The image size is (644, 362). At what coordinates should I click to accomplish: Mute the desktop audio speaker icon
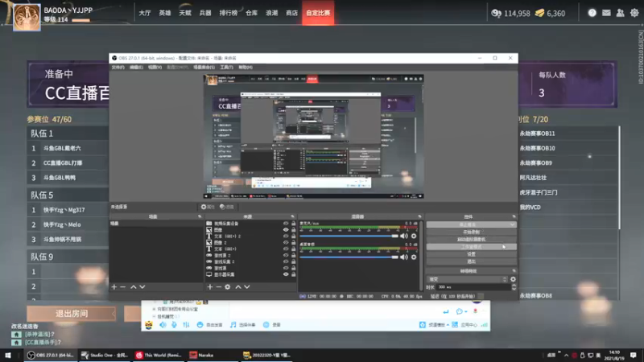coord(404,257)
